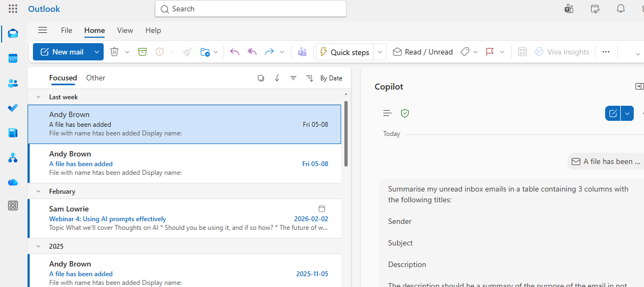Archive the selected email

coord(142,52)
